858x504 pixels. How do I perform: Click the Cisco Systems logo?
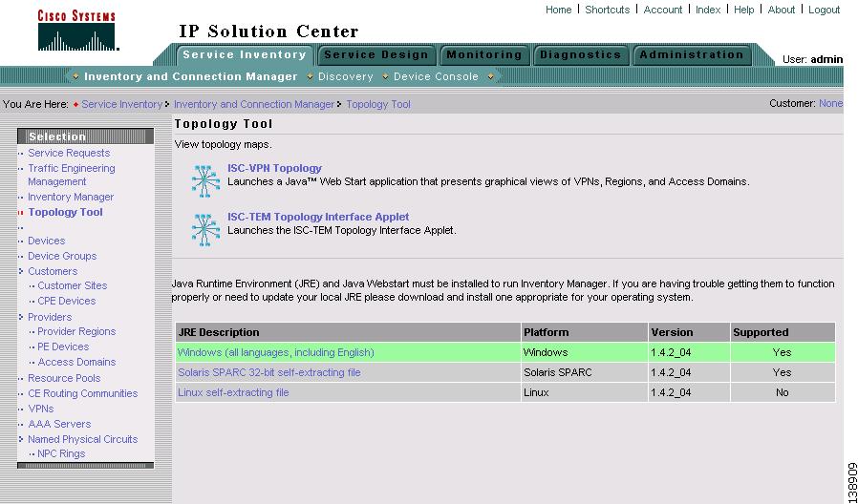click(77, 31)
